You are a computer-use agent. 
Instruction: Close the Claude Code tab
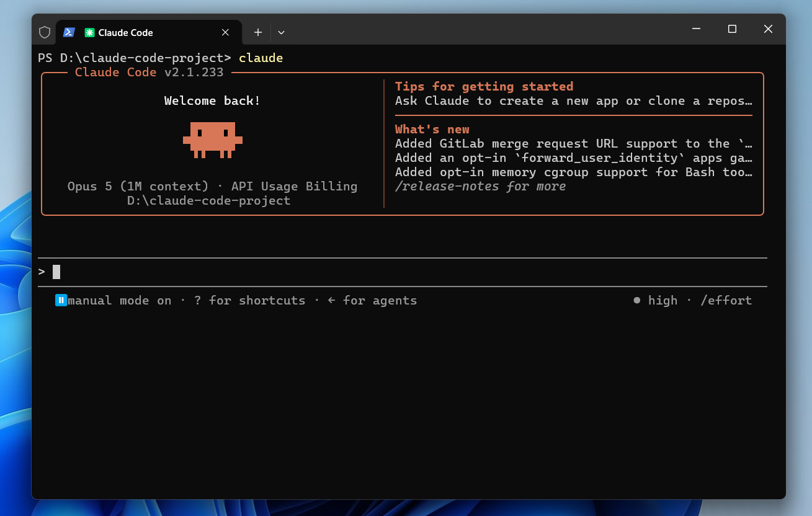coord(226,32)
